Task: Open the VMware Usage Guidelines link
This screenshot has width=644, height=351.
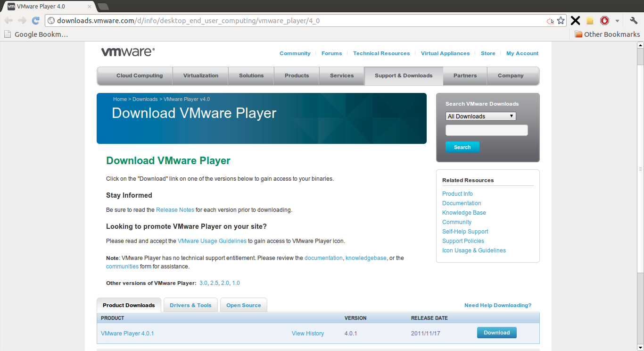Action: click(x=212, y=241)
